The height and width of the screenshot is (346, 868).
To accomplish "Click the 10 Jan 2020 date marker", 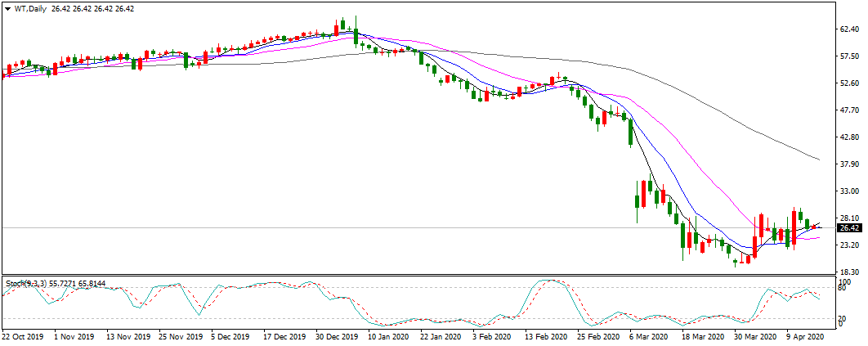I will tap(388, 335).
